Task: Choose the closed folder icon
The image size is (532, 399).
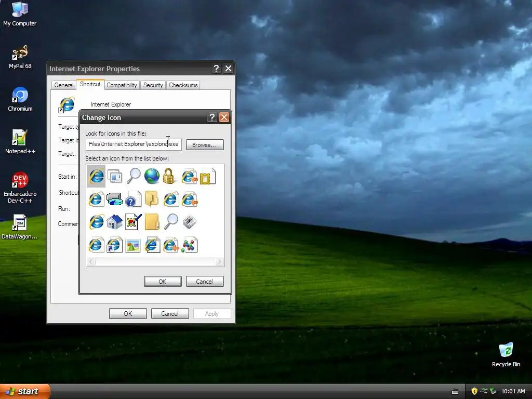Action: pos(152,222)
